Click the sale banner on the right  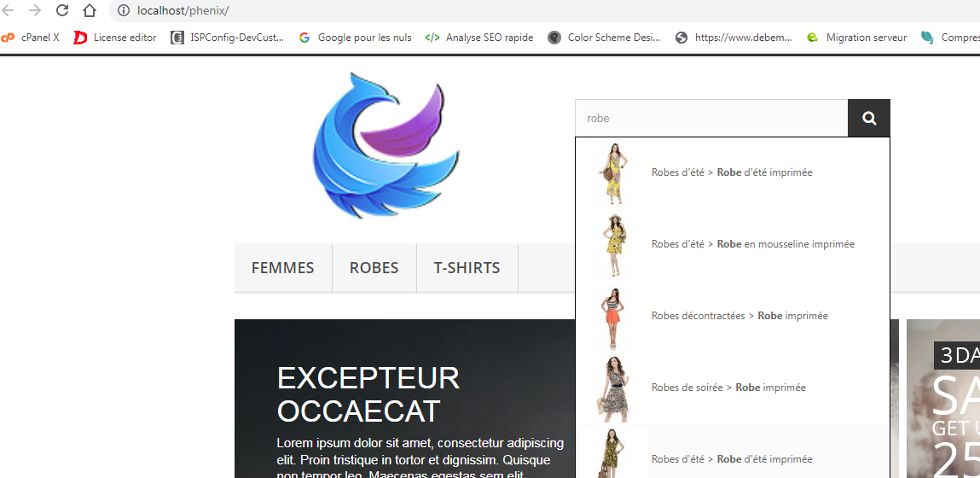pos(943,399)
